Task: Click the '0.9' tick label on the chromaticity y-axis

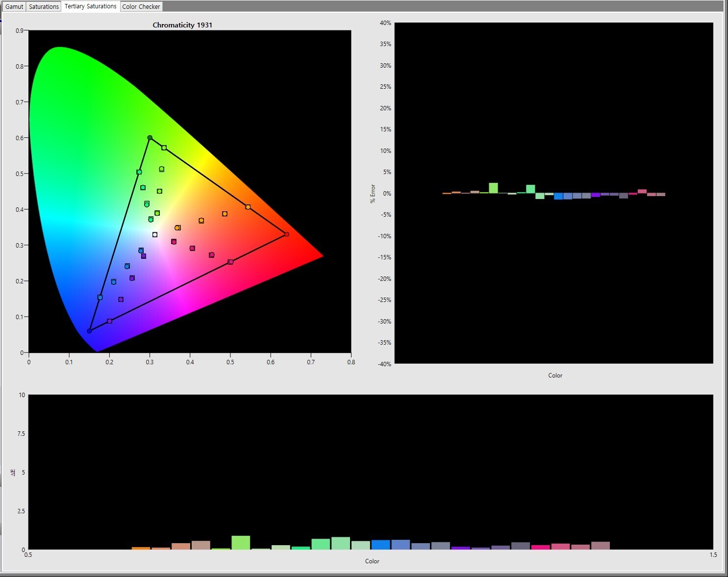Action: (20, 30)
